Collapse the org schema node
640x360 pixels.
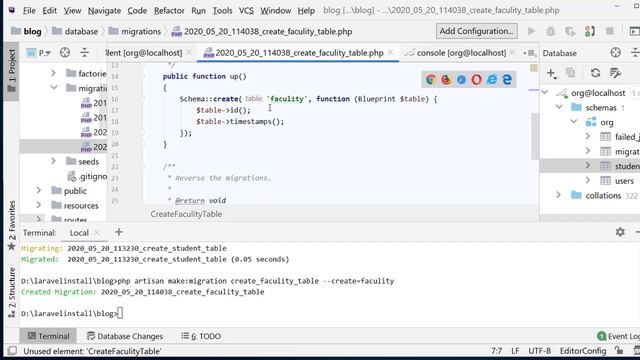click(x=574, y=122)
